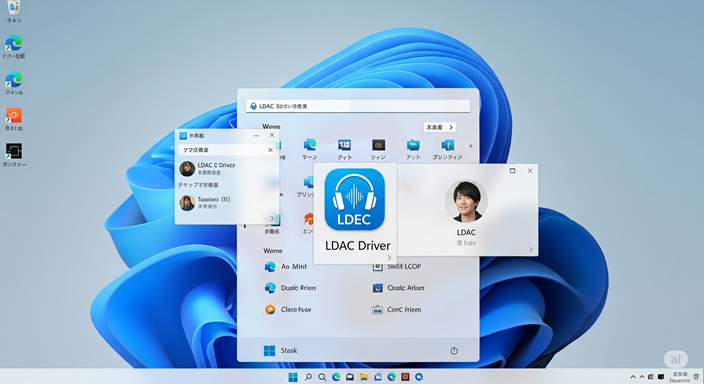This screenshot has height=384, width=704.
Task: Open the pinned blue monitor app icon
Action: (x=344, y=145)
